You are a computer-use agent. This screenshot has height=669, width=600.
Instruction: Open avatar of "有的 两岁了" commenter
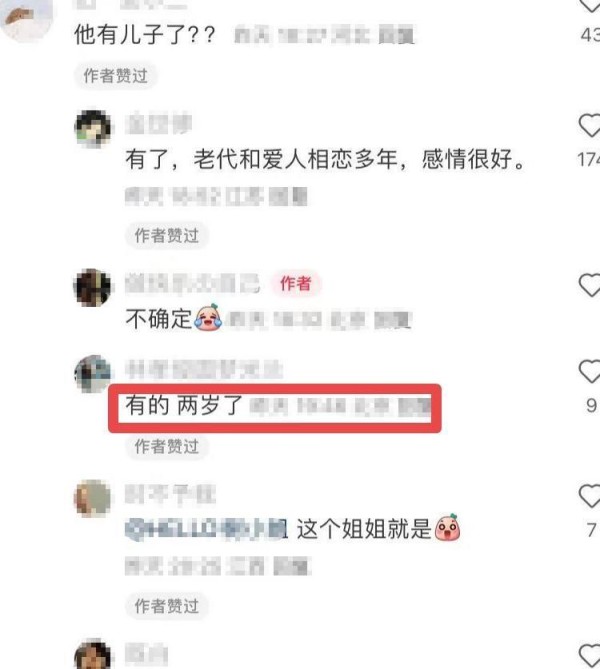click(x=93, y=374)
